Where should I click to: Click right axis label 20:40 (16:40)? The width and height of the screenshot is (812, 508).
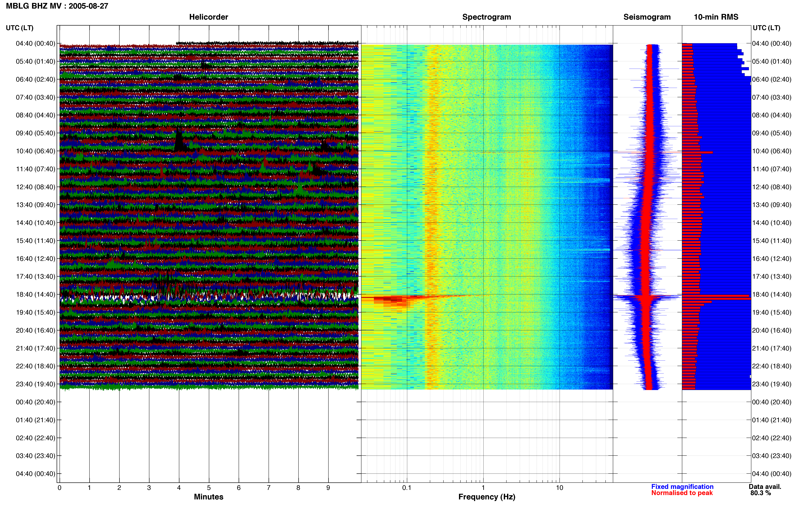[x=772, y=330]
